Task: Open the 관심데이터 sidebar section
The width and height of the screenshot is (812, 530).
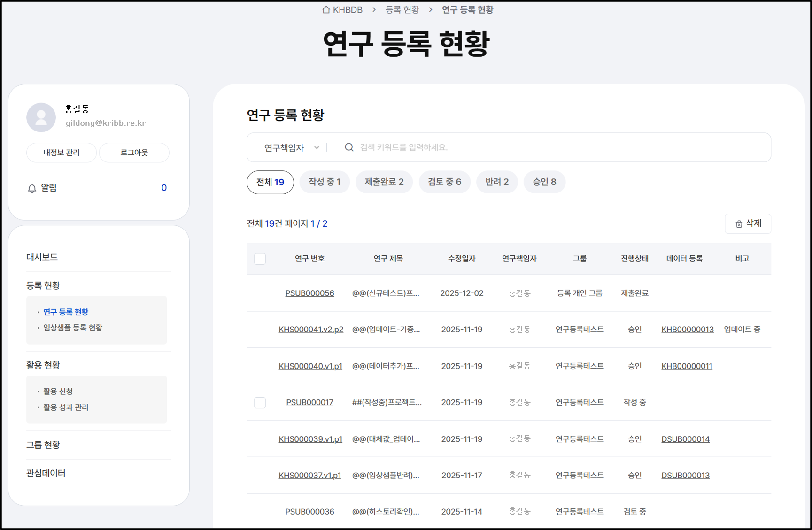Action: pyautogui.click(x=46, y=474)
